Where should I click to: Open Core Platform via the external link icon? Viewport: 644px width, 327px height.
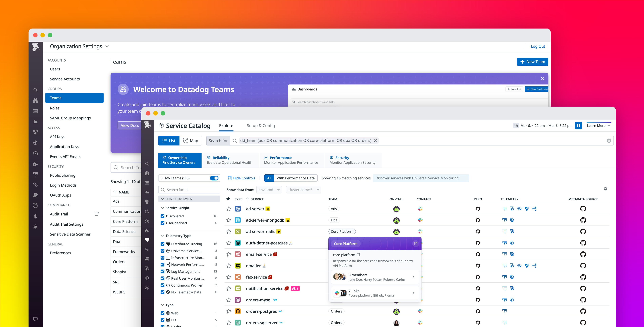(416, 243)
